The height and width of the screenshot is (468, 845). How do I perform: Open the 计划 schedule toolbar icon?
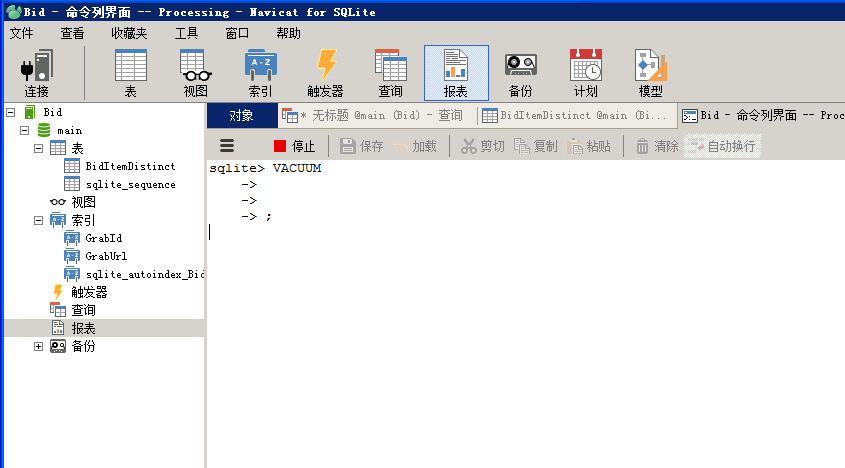[x=586, y=73]
